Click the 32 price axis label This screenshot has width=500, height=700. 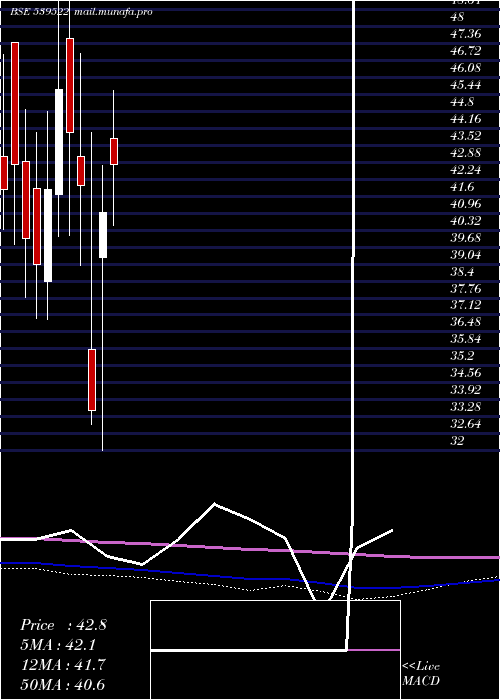tap(458, 441)
